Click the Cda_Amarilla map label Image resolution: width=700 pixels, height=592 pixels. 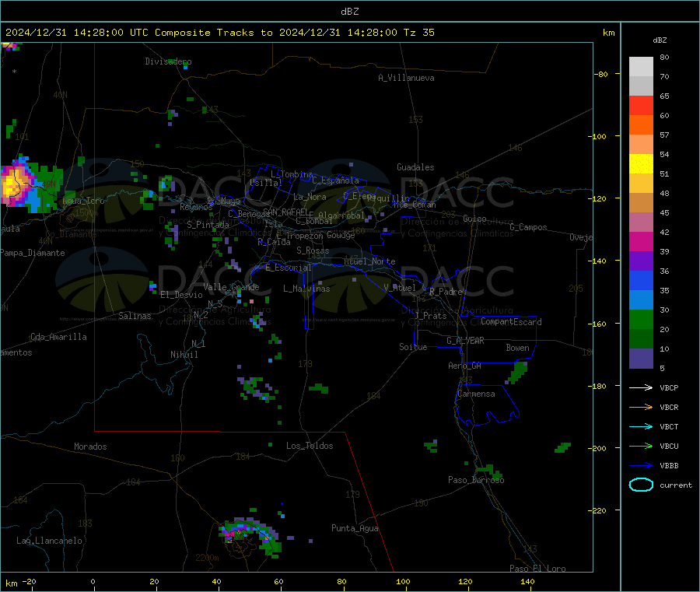pyautogui.click(x=58, y=337)
